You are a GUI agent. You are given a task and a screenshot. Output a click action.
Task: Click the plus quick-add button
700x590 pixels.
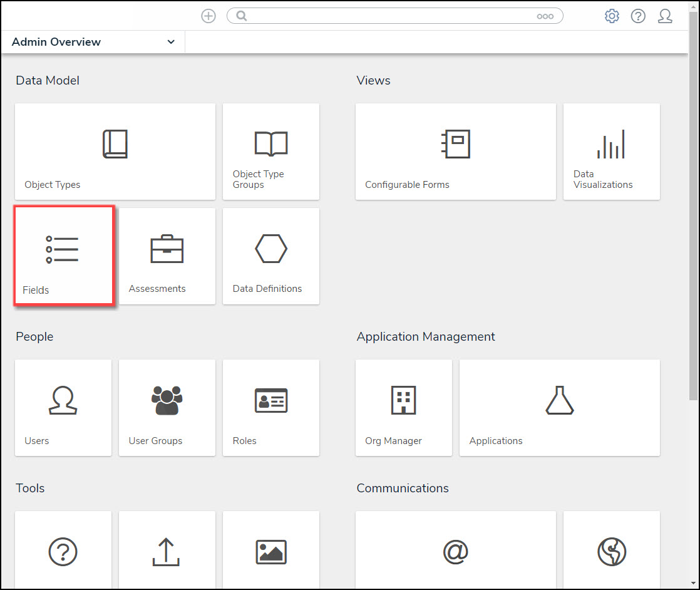(x=208, y=16)
